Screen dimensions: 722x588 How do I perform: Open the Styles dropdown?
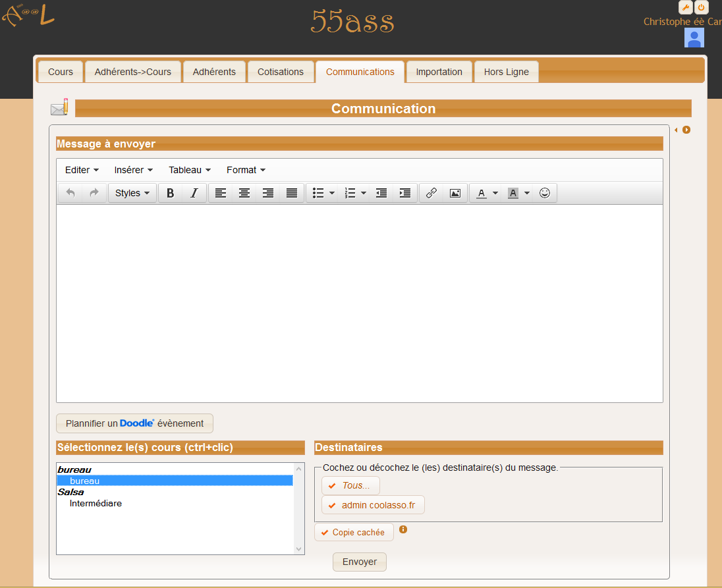[132, 193]
